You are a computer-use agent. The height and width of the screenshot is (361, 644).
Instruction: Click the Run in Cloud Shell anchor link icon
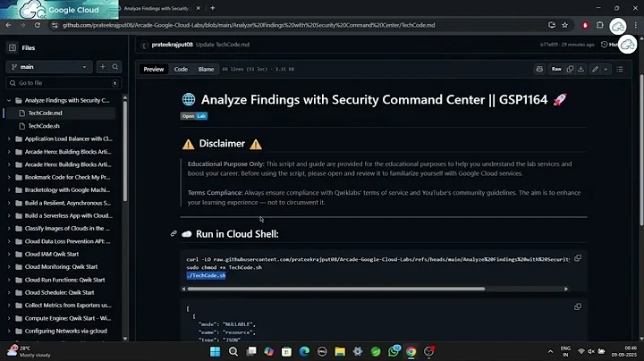(x=174, y=234)
